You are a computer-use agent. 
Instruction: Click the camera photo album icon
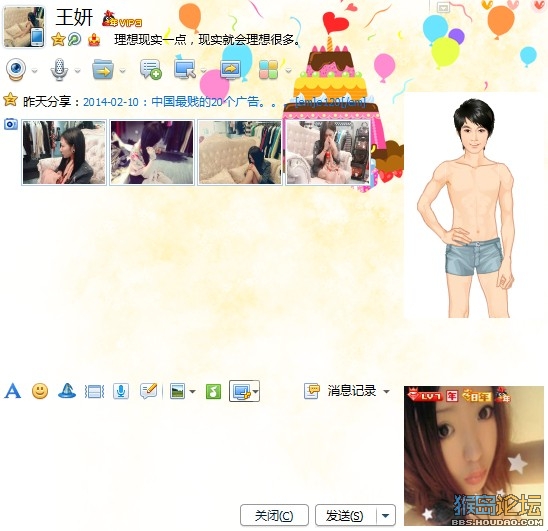11,124
